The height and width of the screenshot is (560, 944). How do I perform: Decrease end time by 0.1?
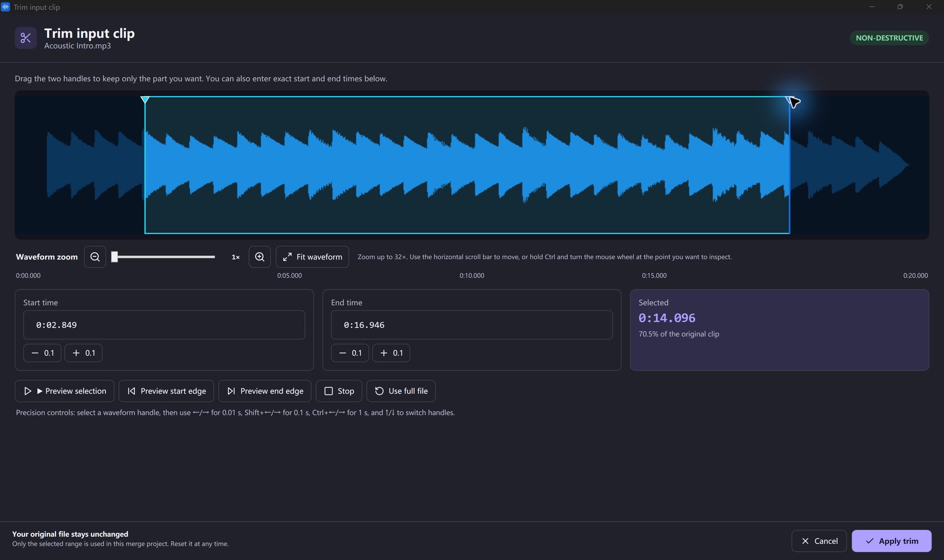[350, 353]
